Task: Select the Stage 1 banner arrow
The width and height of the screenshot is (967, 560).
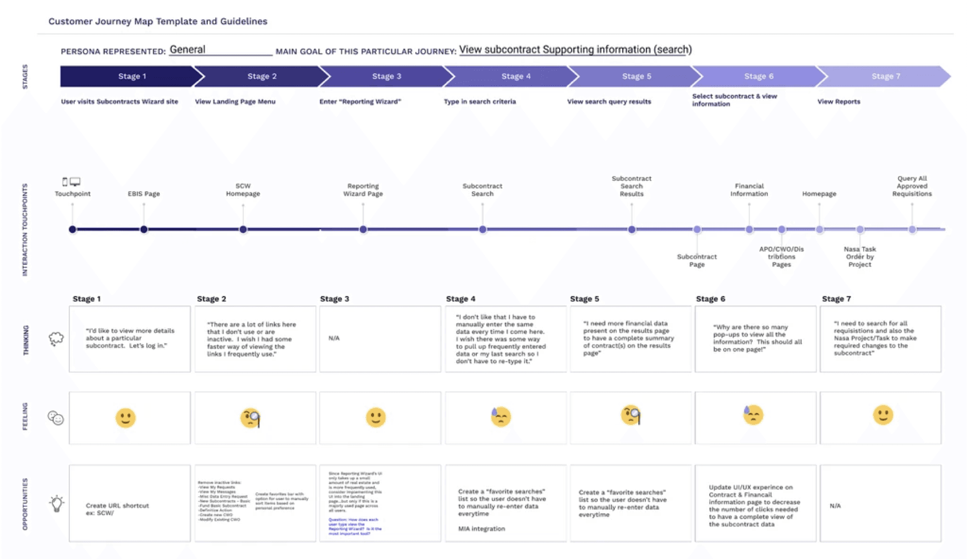Action: pyautogui.click(x=132, y=76)
